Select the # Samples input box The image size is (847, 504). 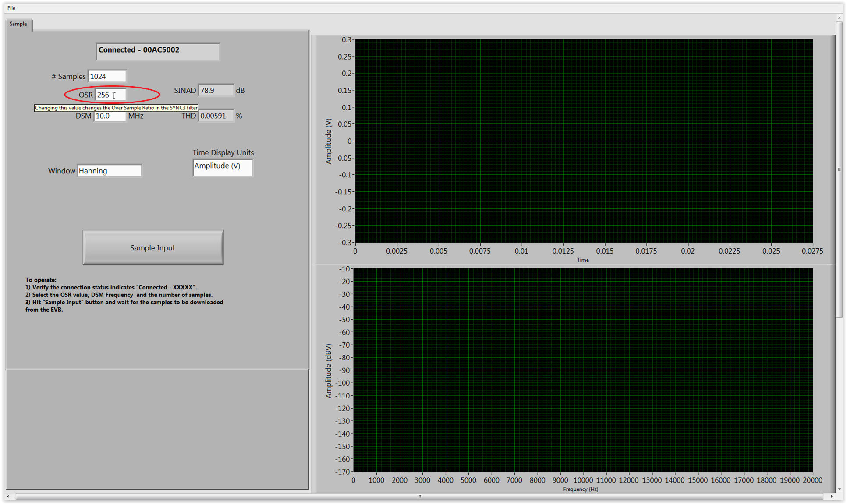107,76
